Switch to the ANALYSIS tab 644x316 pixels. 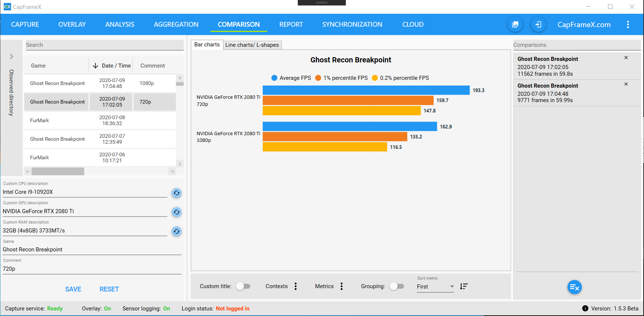(x=120, y=25)
